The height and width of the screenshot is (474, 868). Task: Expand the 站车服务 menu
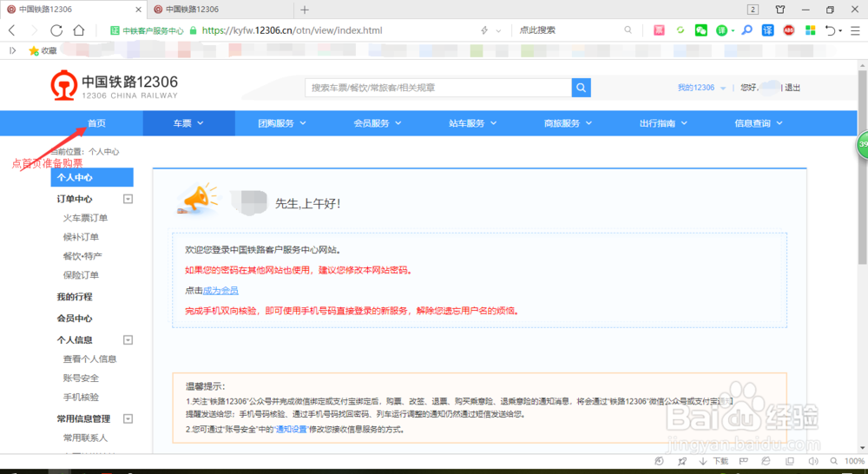[x=473, y=123]
